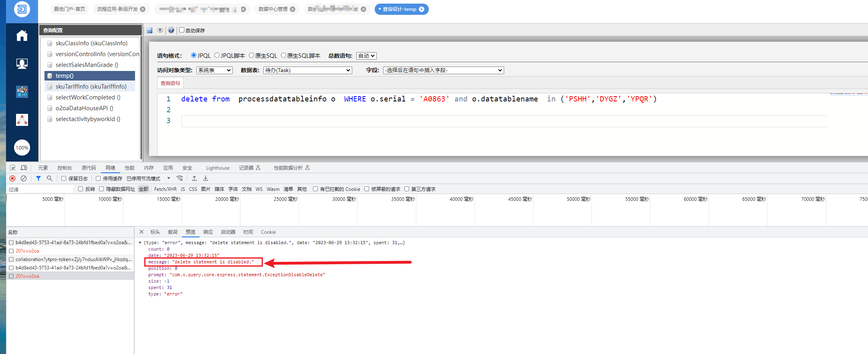The height and width of the screenshot is (354, 868).
Task: Open the DevTools 控制台 tab
Action: coord(65,168)
